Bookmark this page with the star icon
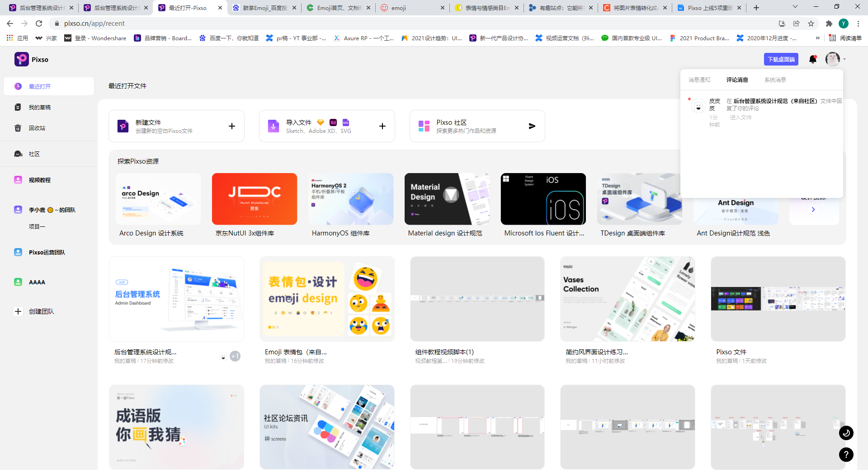The width and height of the screenshot is (868, 470). point(811,23)
